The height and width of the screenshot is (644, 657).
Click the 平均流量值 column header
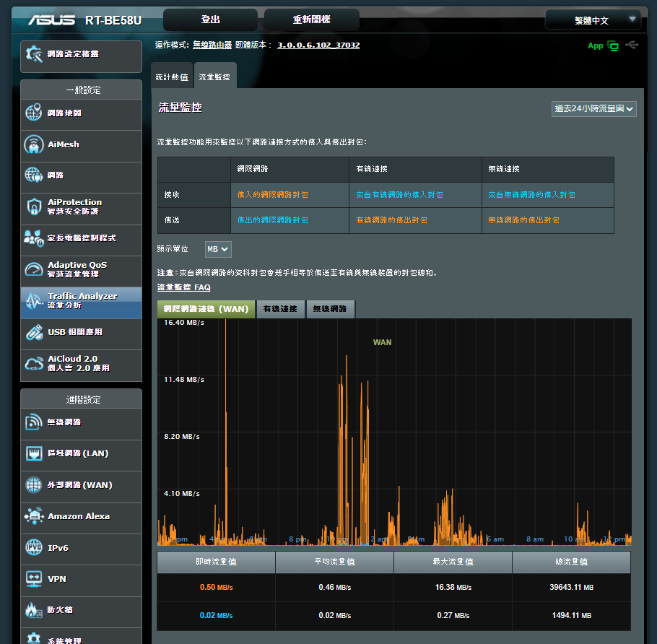[x=335, y=562]
